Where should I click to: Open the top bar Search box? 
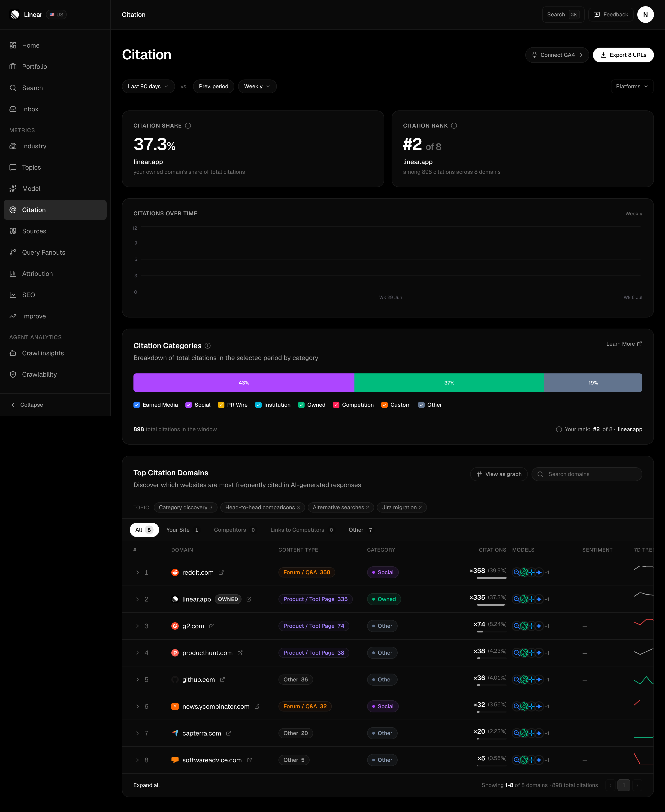coord(563,15)
